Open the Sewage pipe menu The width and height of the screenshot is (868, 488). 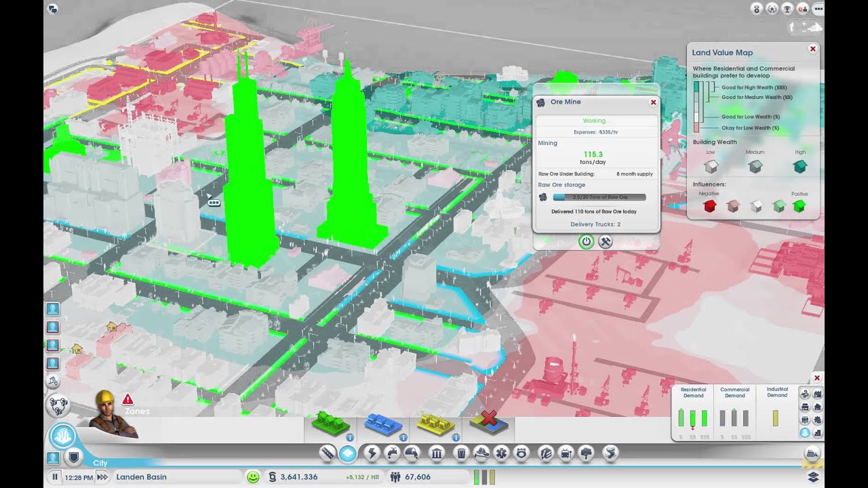coord(411,453)
